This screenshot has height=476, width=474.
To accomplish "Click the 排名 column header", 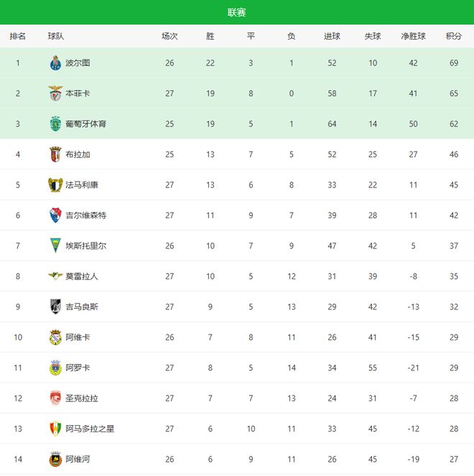I will [x=18, y=36].
